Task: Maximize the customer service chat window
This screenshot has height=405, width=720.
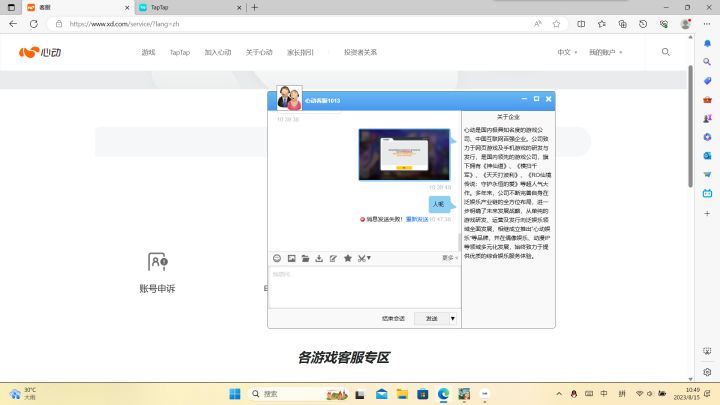Action: point(536,99)
